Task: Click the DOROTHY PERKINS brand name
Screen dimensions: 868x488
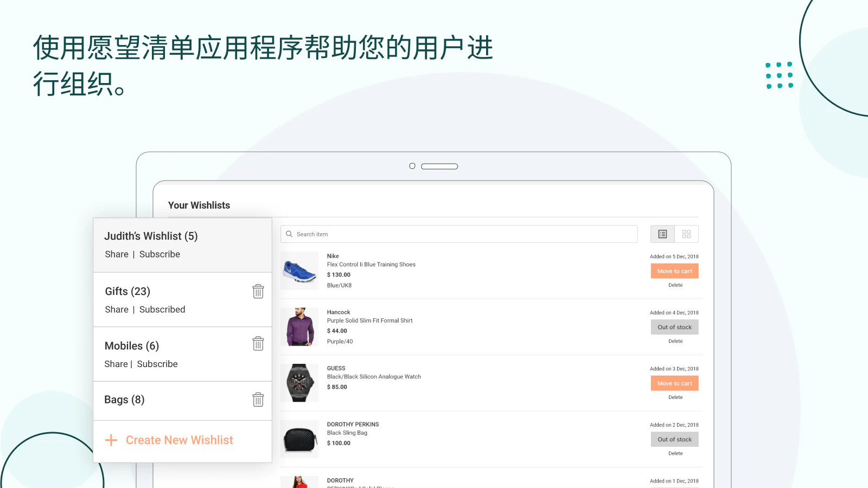Action: tap(353, 425)
